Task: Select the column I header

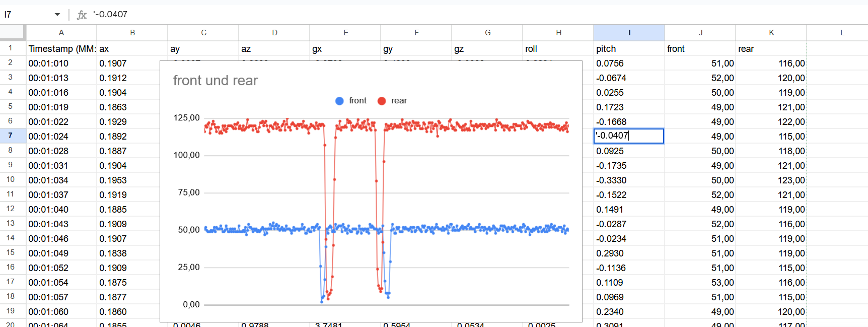Action: 629,33
